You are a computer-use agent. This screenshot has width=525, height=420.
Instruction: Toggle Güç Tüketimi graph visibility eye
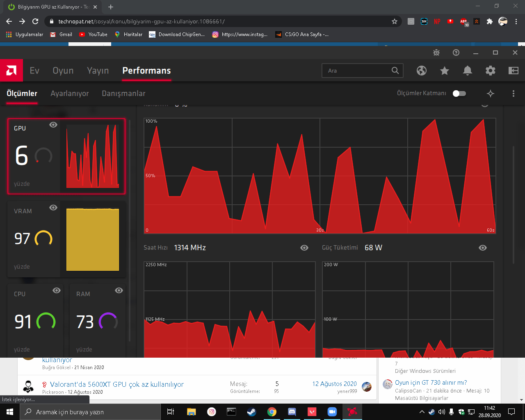[483, 248]
